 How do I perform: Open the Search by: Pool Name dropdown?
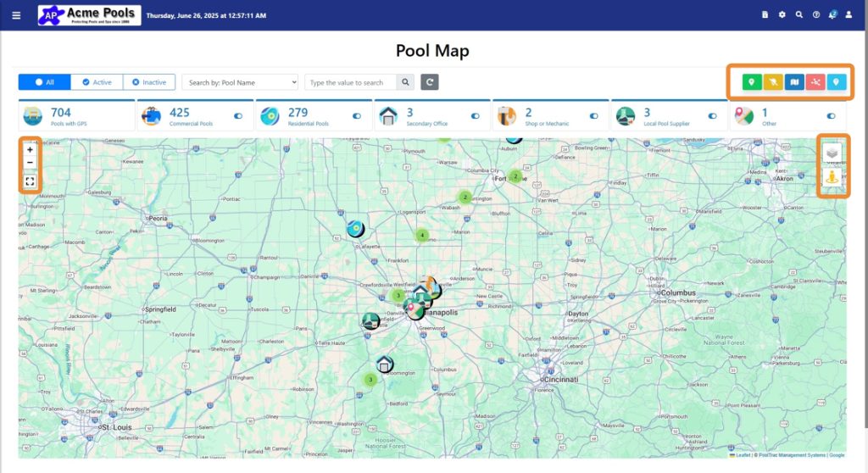click(240, 82)
